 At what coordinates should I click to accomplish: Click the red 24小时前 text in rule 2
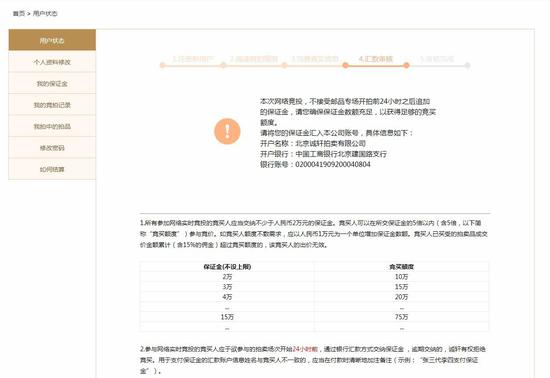[305, 349]
